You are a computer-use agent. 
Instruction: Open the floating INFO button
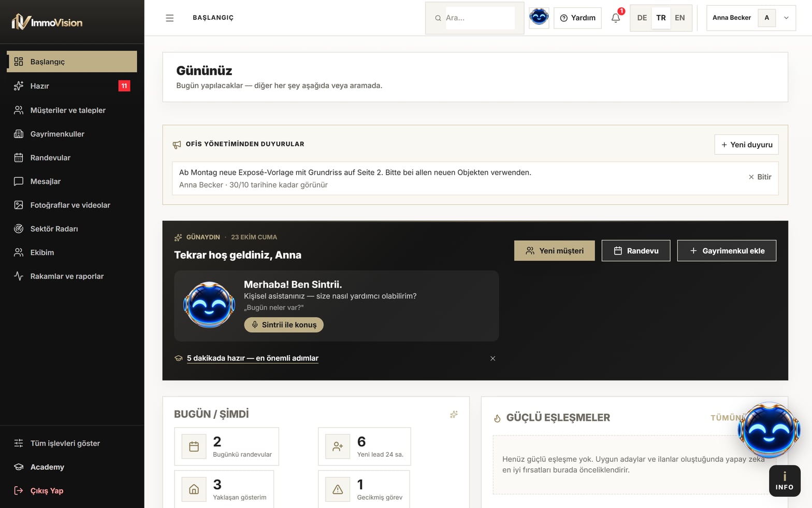785,481
